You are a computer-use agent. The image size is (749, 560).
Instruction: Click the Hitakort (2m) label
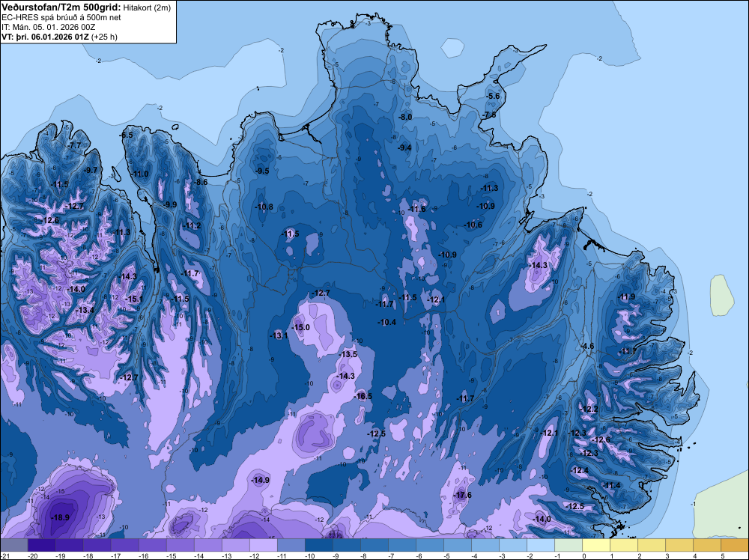click(x=146, y=7)
